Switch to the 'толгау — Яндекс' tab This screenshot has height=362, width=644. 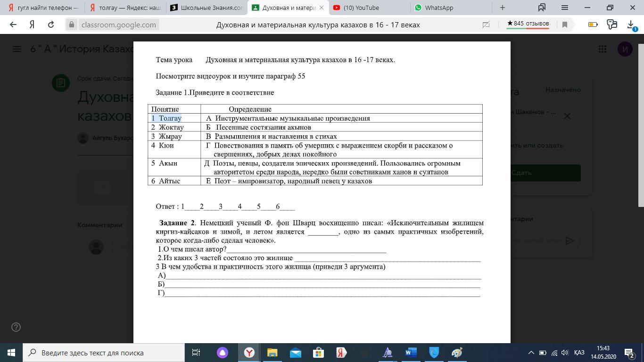125,8
